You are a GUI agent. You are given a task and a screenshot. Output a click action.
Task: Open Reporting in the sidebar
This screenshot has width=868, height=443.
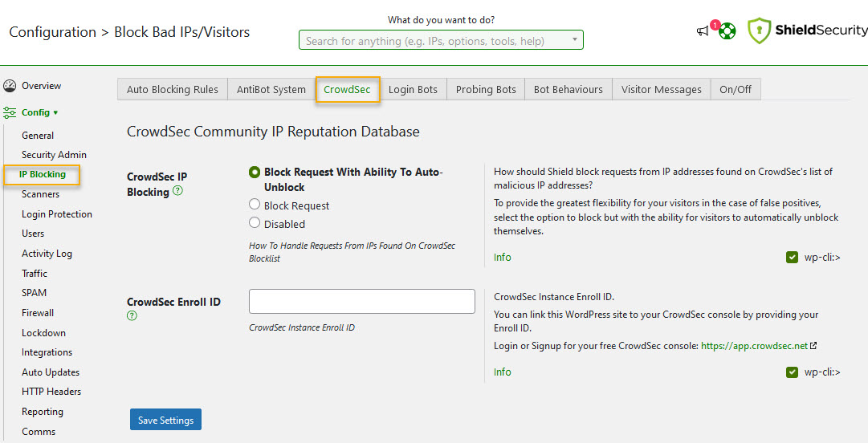[42, 412]
